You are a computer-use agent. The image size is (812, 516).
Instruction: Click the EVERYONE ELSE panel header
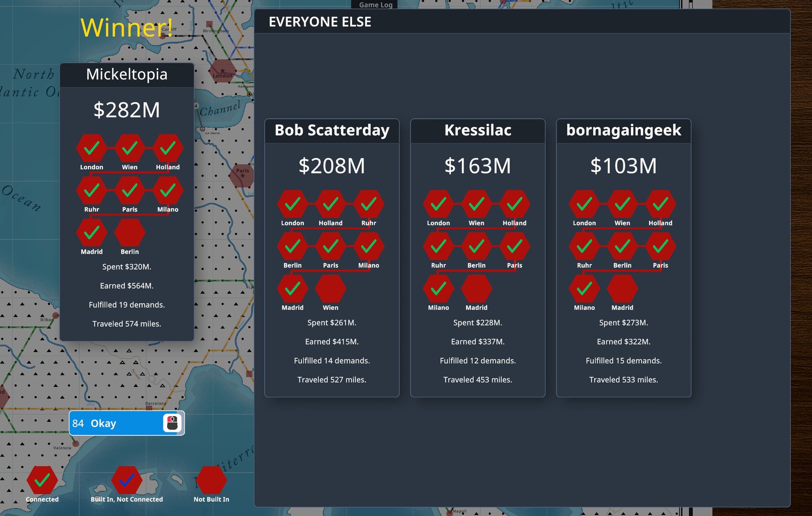click(320, 21)
